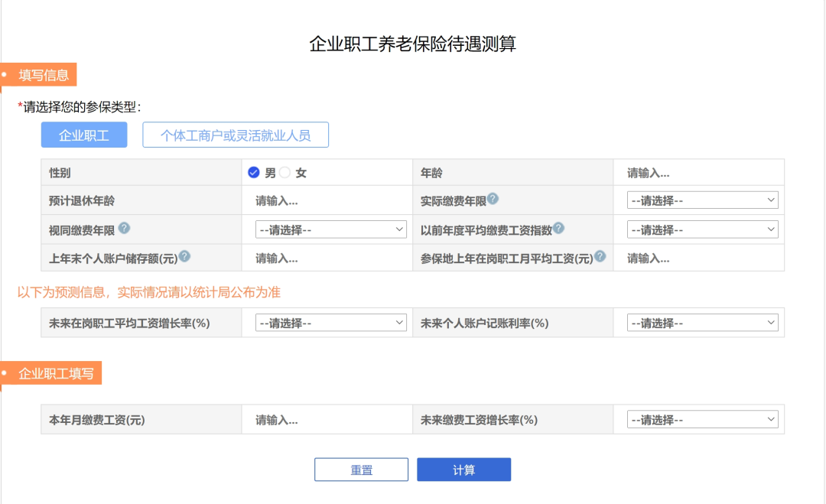Image resolution: width=826 pixels, height=504 pixels.
Task: Click the 年龄 input field
Action: click(698, 173)
